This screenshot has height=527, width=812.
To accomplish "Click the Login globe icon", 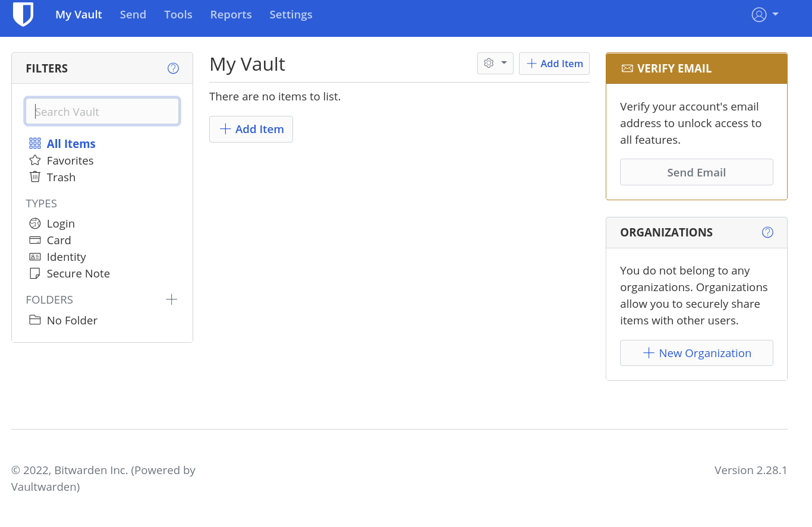I will 35,223.
